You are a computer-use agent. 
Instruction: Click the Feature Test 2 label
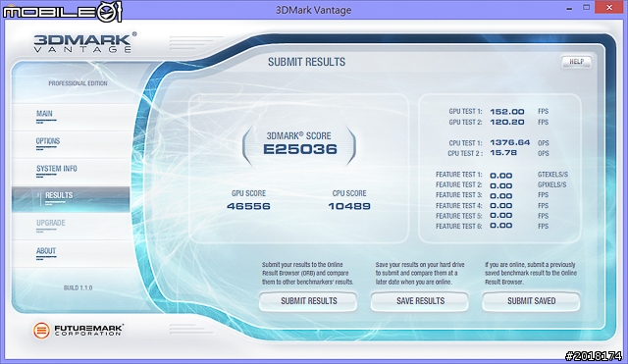(459, 185)
